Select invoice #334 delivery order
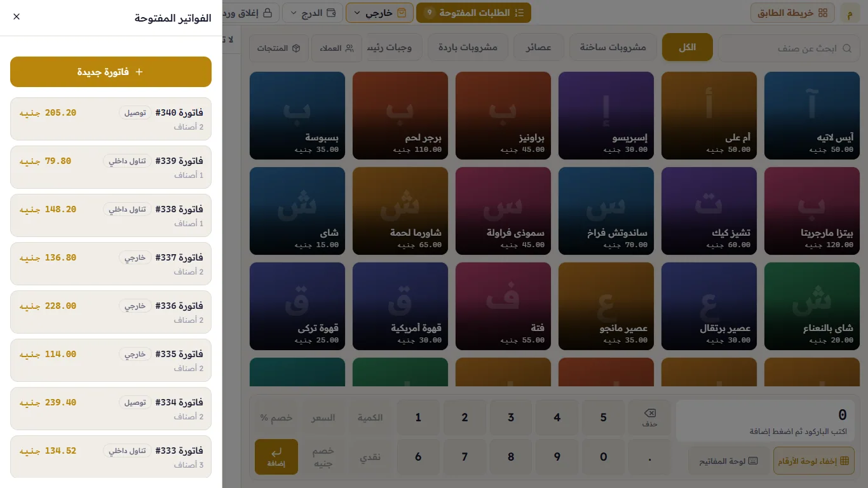The width and height of the screenshot is (868, 488). [x=111, y=409]
